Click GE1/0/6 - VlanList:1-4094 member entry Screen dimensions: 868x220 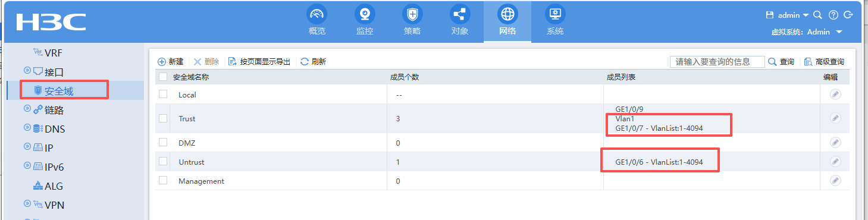[659, 162]
